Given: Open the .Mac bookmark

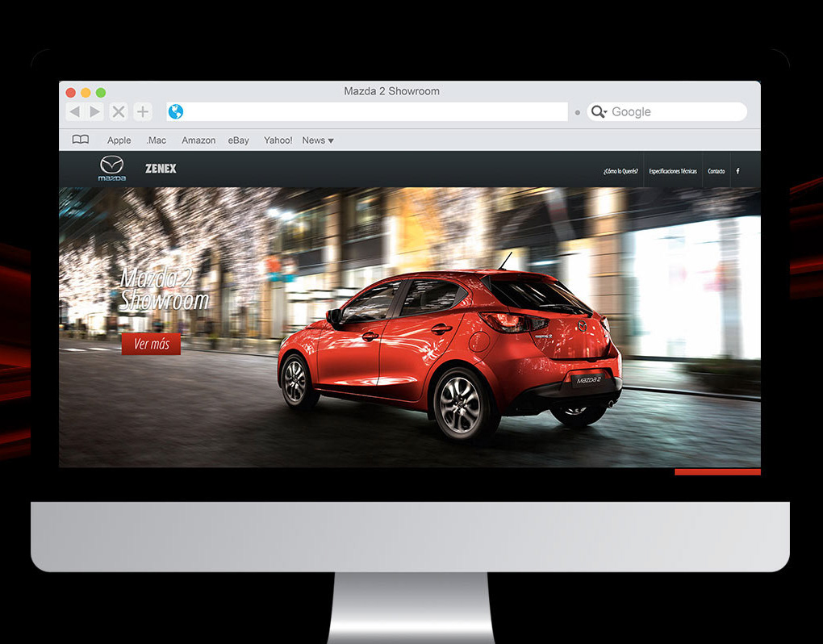Looking at the screenshot, I should pyautogui.click(x=156, y=140).
